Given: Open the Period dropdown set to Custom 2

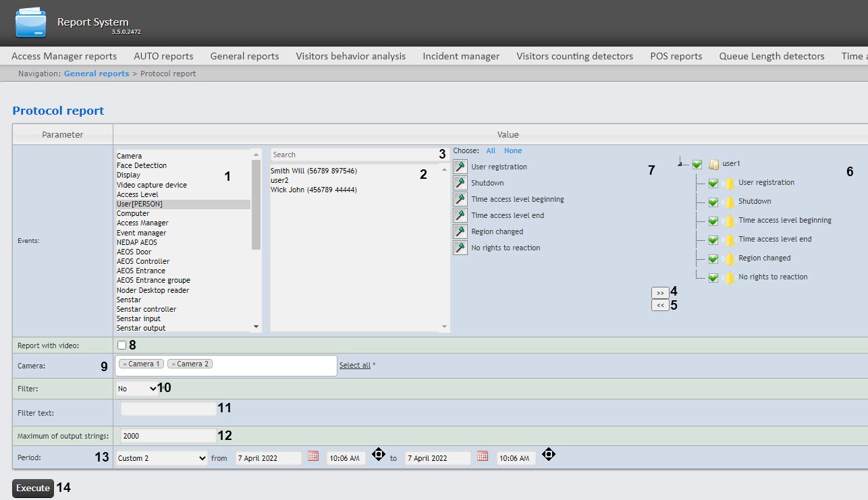Looking at the screenshot, I should click(x=161, y=458).
